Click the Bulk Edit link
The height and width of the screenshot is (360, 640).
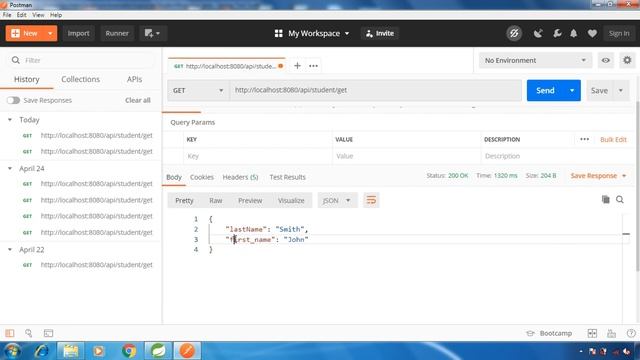[x=613, y=140]
